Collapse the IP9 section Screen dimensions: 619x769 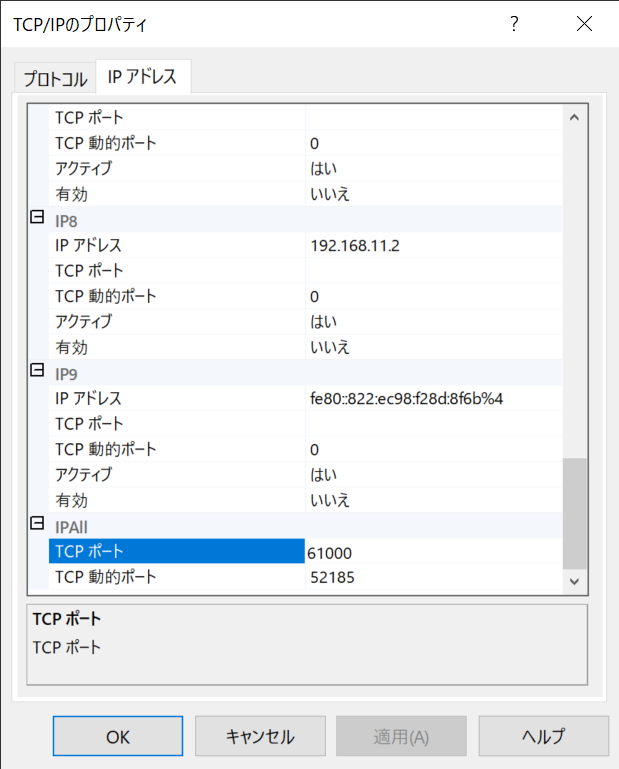coord(38,371)
